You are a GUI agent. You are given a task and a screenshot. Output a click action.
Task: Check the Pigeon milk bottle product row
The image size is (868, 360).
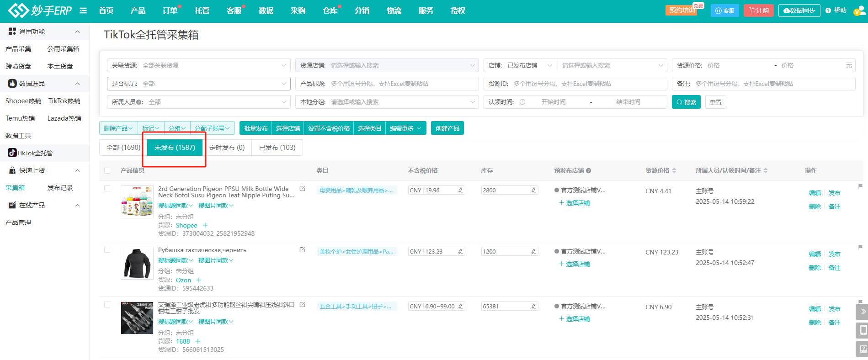click(107, 189)
